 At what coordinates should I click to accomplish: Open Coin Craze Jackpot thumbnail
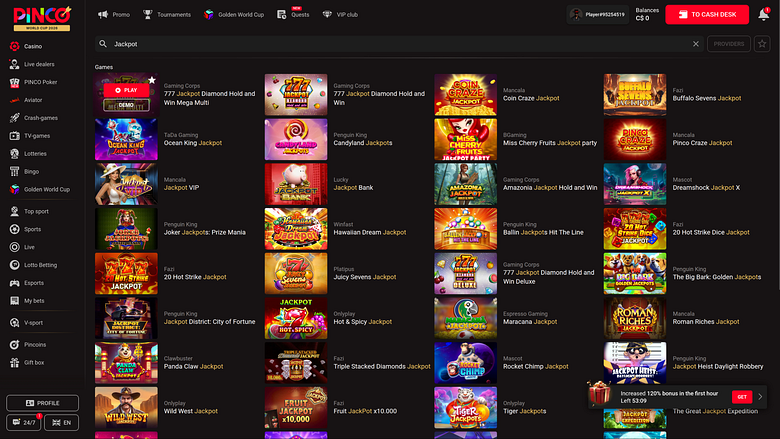[x=466, y=94]
